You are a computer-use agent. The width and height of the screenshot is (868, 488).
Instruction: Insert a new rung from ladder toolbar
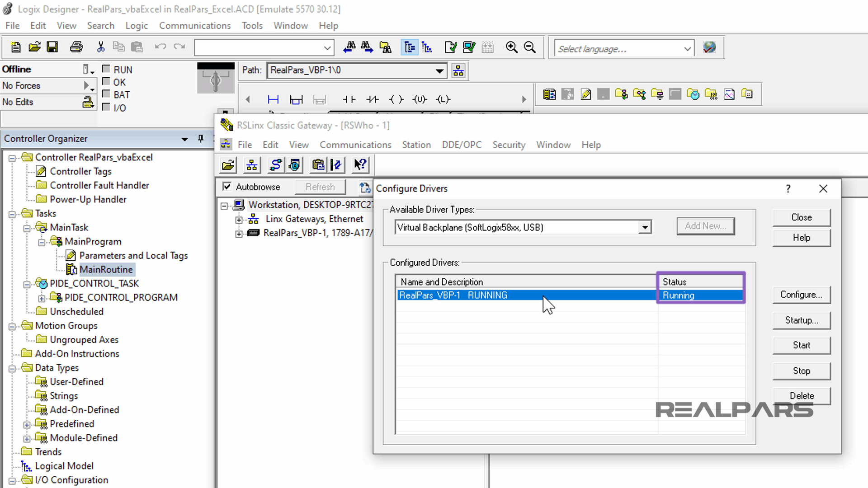(x=273, y=99)
